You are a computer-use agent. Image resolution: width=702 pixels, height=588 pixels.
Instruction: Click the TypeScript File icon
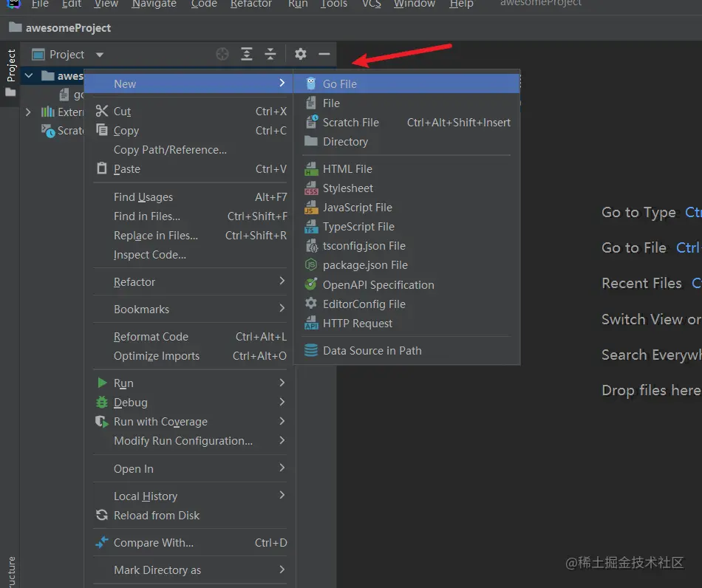(311, 227)
